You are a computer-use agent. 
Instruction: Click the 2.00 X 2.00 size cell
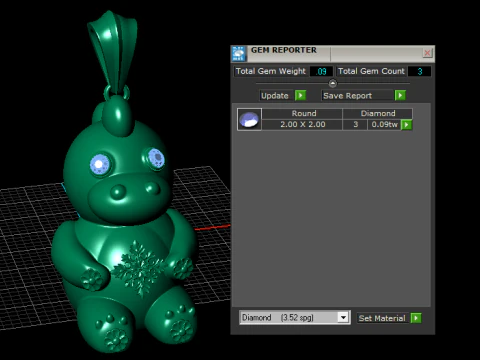[303, 125]
